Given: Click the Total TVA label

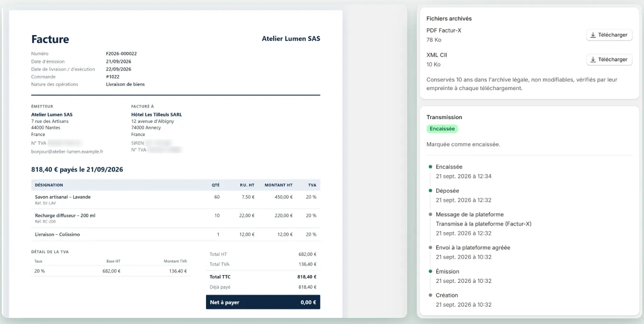Looking at the screenshot, I should 219,264.
